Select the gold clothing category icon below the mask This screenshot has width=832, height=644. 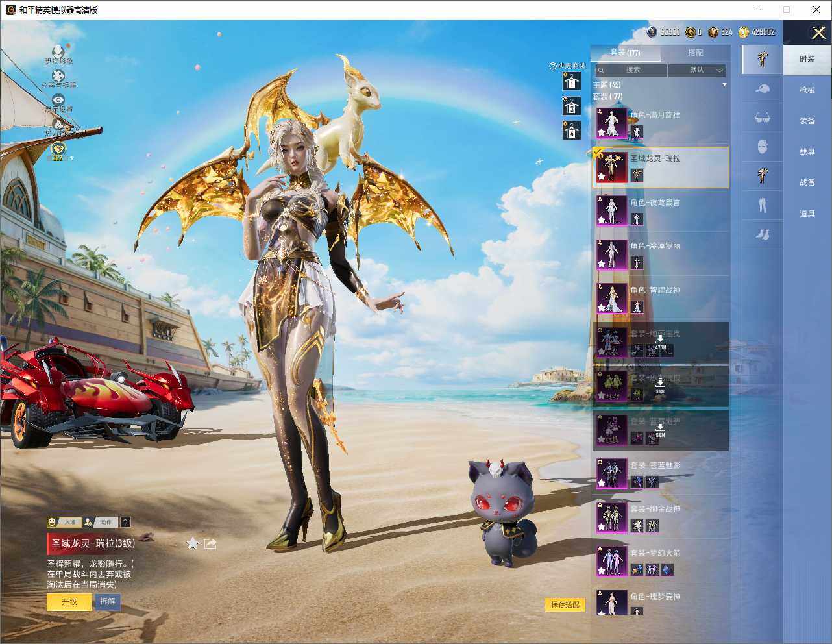point(763,175)
